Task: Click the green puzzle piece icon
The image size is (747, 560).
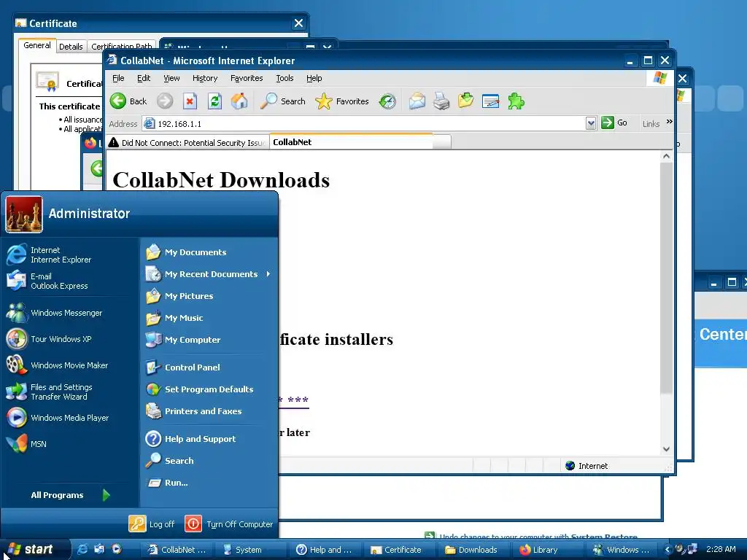Action: (x=516, y=101)
